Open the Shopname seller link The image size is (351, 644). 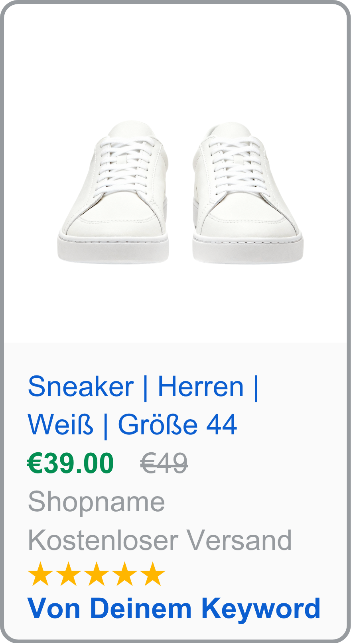coord(96,502)
